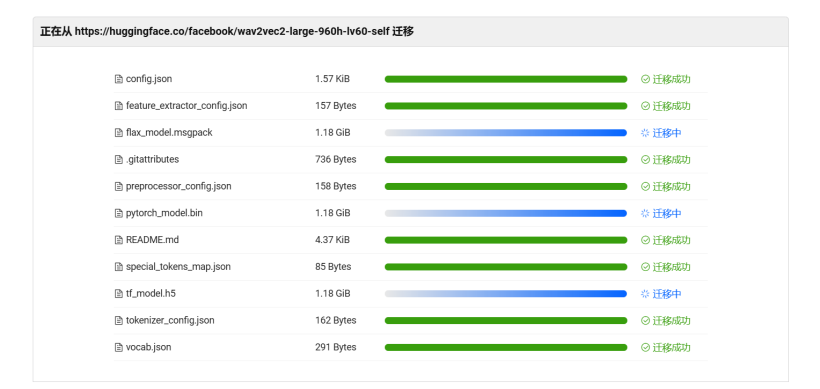The height and width of the screenshot is (389, 820).
Task: Click the 迁移中 status for flax_model.msgpack
Action: pos(667,133)
